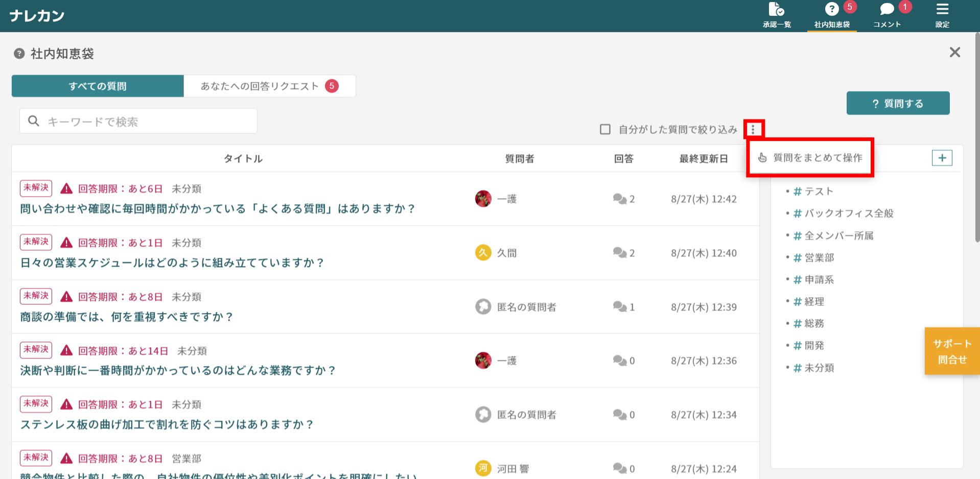
Task: Toggle 自分がした質問で絞り込み checkbox
Action: [x=605, y=129]
